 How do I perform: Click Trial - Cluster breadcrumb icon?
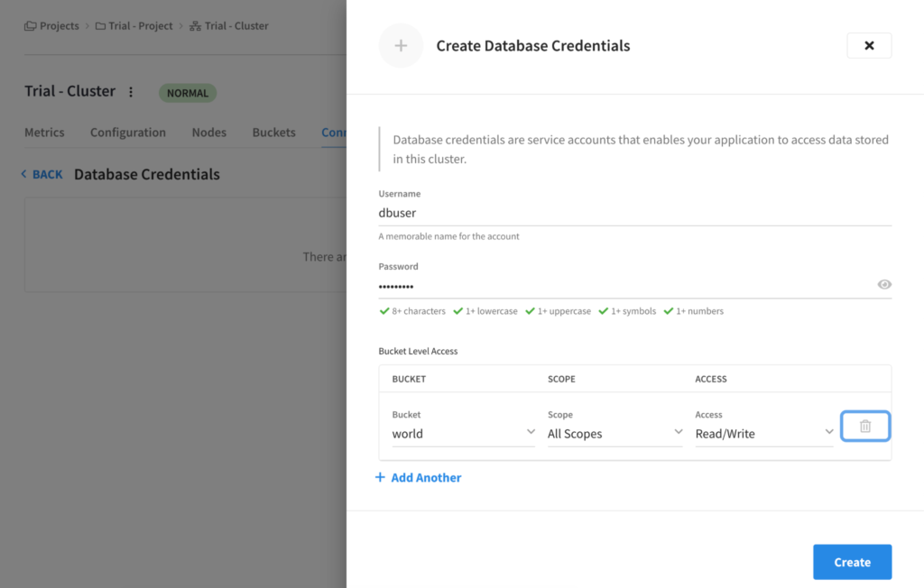195,26
